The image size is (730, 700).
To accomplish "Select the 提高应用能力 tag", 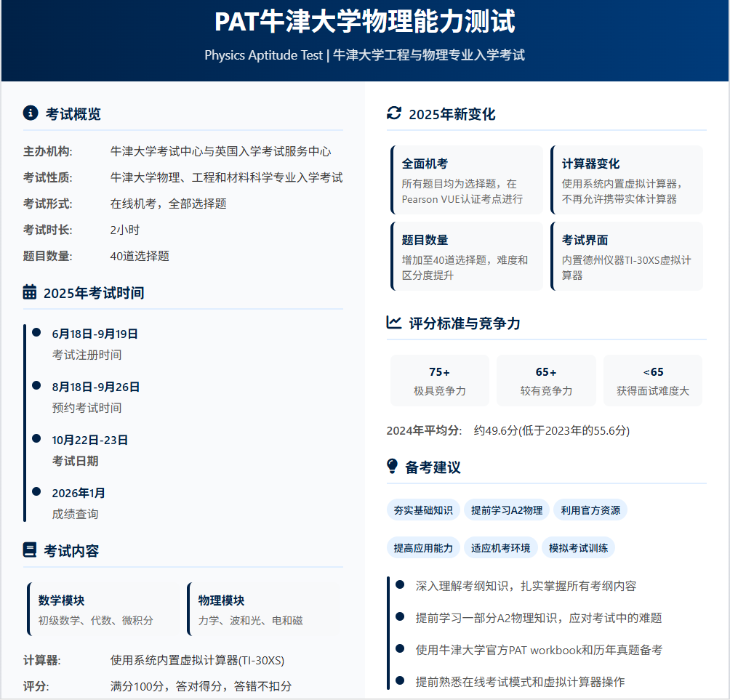I will 423,548.
